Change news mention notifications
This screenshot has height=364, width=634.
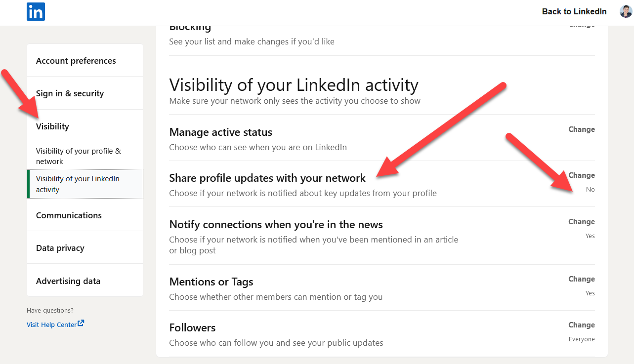582,221
